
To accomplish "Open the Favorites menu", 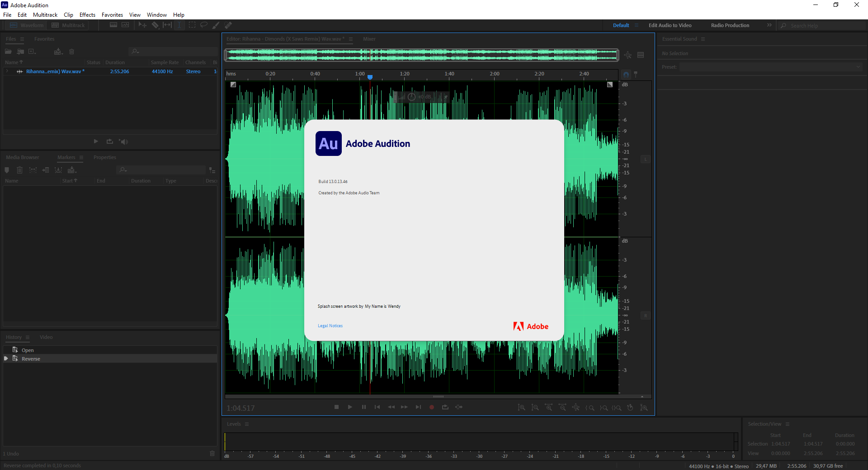I will (x=112, y=15).
